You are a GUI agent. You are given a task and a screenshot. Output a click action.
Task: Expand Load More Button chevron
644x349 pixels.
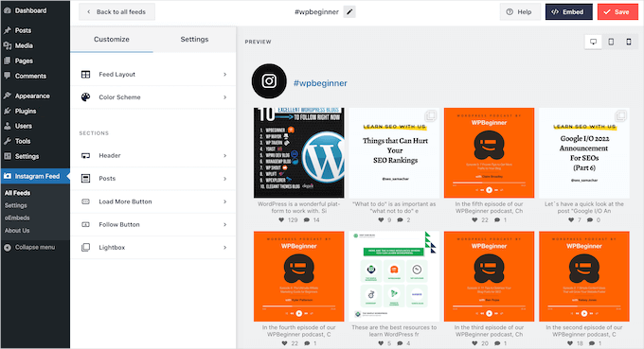pyautogui.click(x=224, y=201)
